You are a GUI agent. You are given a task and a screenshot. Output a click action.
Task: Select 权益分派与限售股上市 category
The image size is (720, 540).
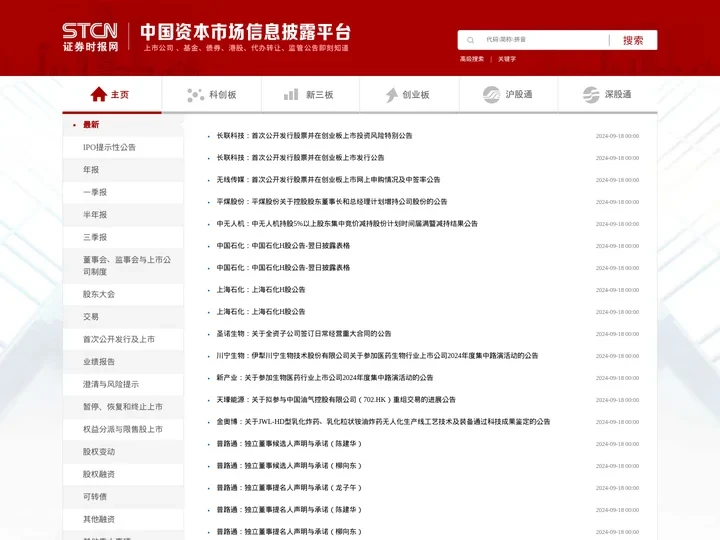click(123, 429)
